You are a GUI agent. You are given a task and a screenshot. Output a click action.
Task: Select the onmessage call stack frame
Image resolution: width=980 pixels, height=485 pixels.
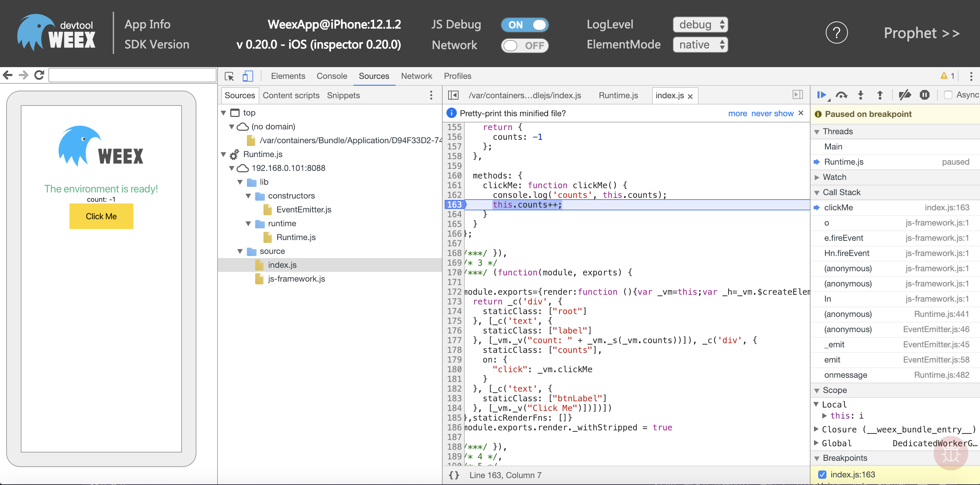coord(895,375)
